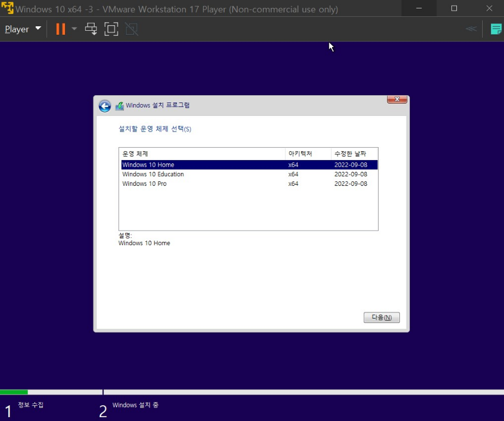Click the 운영 체제 column header
Viewport: 504px width, 421px height.
(x=202, y=154)
